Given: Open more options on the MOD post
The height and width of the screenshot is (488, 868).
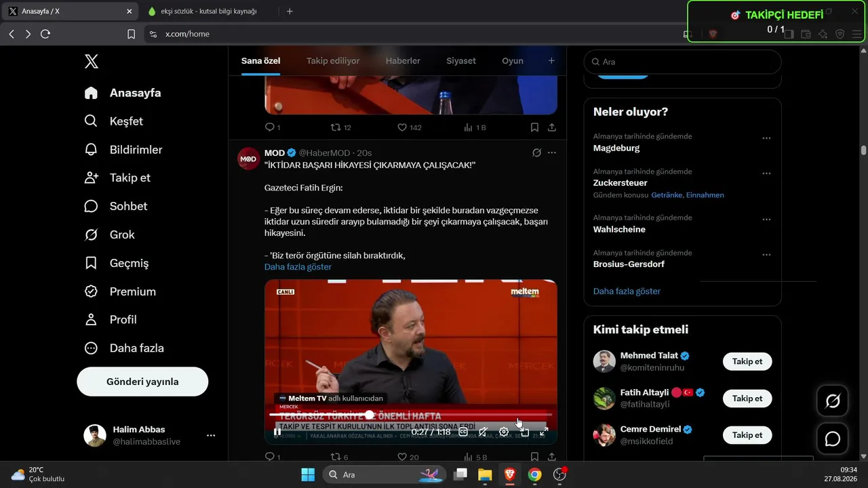Looking at the screenshot, I should coord(552,153).
